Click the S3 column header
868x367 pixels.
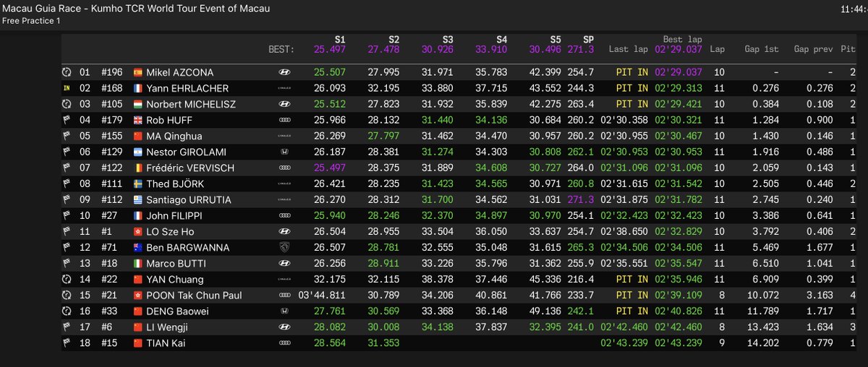click(448, 40)
